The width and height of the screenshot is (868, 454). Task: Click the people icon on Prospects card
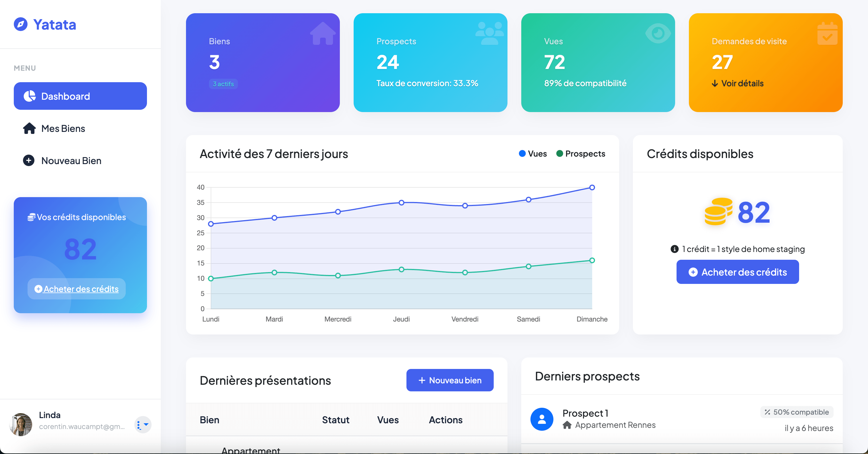[x=489, y=33]
